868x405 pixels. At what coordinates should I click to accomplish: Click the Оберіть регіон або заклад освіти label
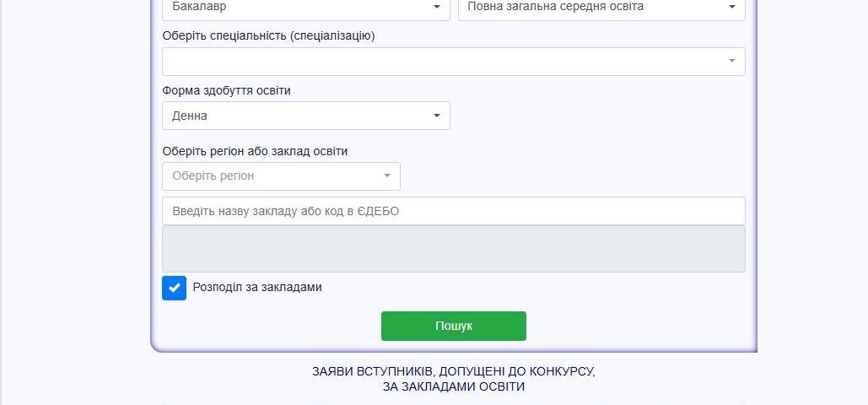click(255, 151)
